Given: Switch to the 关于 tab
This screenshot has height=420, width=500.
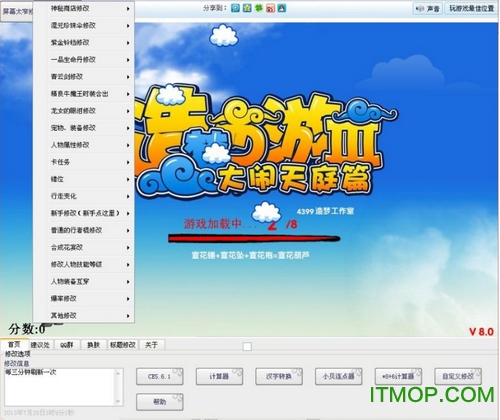Looking at the screenshot, I should (152, 345).
